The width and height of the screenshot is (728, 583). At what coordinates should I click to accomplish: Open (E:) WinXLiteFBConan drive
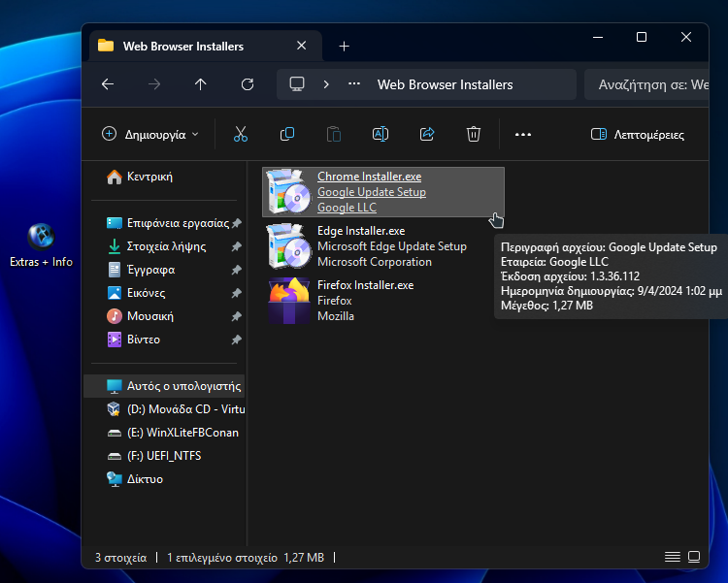pyautogui.click(x=173, y=433)
